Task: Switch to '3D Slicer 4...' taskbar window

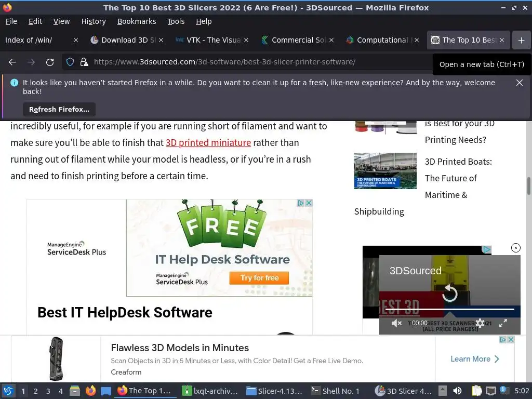Action: pyautogui.click(x=403, y=391)
